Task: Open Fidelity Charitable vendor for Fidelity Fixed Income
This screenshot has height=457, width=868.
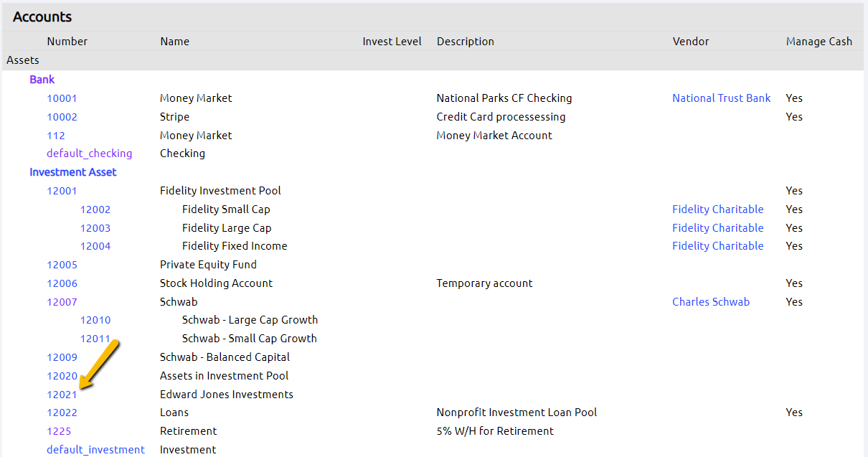Action: 718,246
